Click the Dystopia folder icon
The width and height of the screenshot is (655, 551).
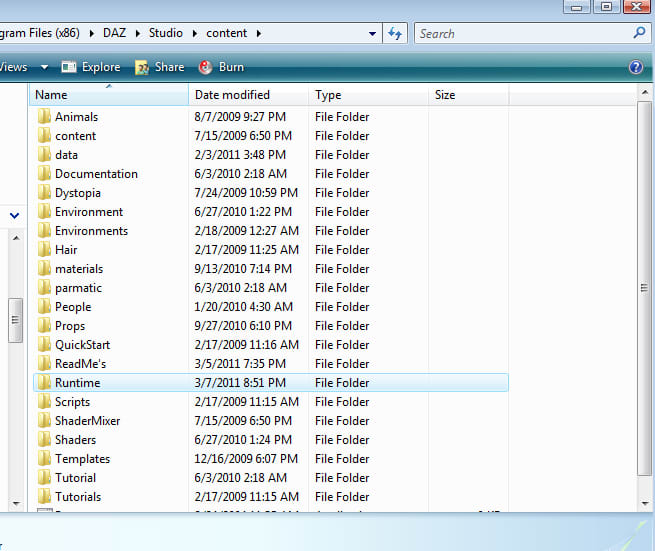pyautogui.click(x=44, y=193)
